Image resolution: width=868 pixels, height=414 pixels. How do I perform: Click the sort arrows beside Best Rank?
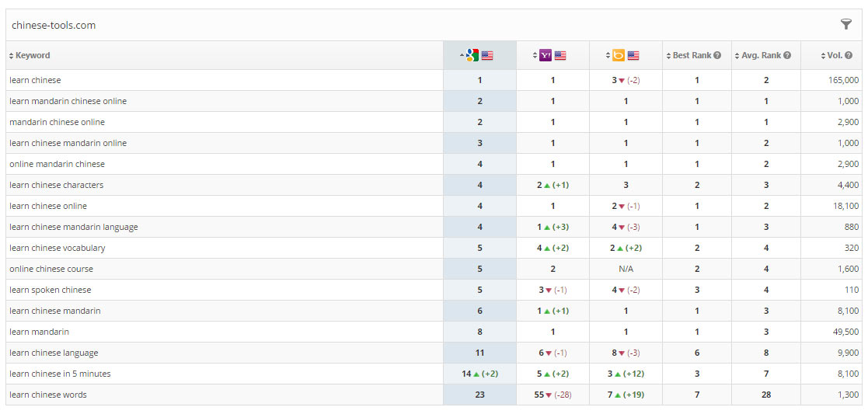(668, 56)
